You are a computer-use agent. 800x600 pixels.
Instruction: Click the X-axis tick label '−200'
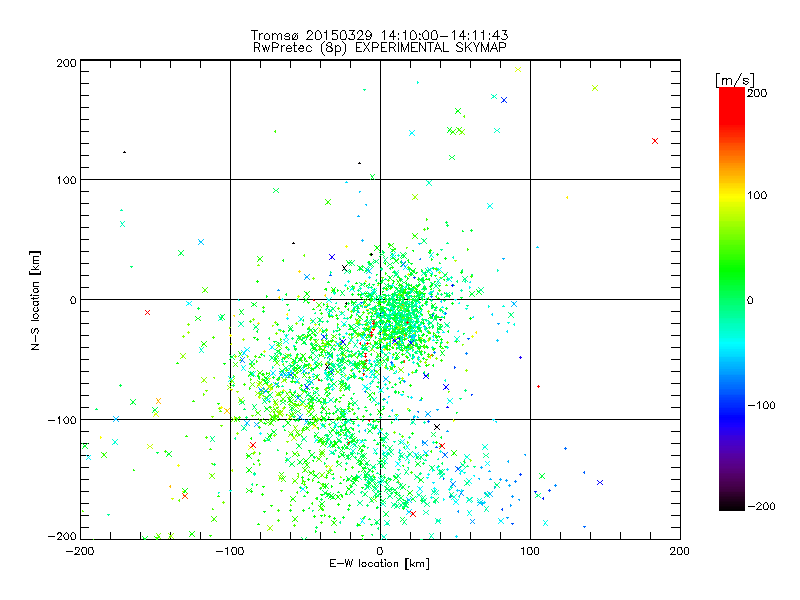coord(80,551)
